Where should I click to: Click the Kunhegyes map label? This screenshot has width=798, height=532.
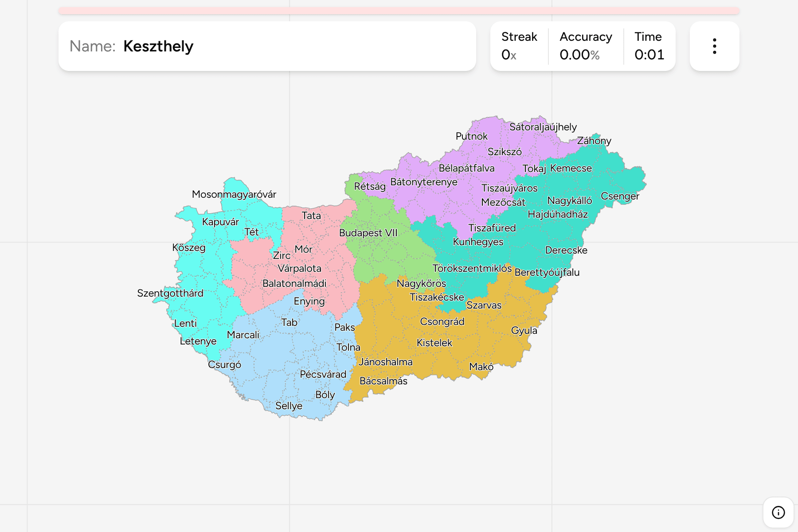pyautogui.click(x=478, y=242)
